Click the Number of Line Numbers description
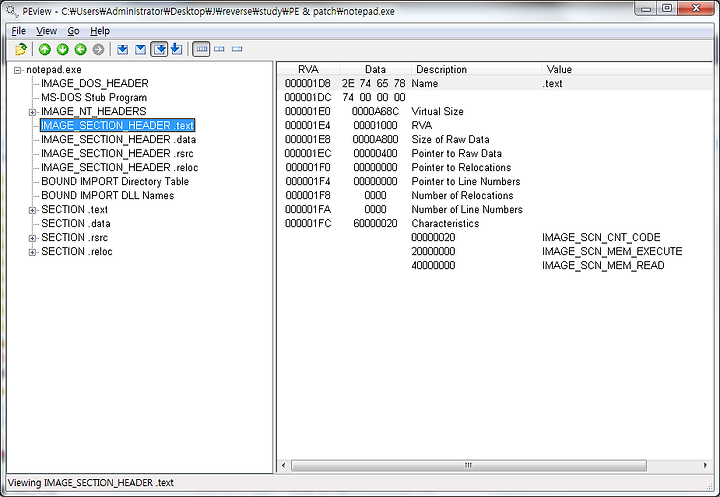 467,209
